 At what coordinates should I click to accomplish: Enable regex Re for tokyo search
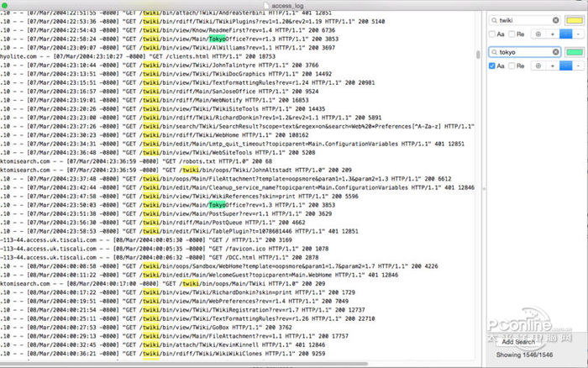pyautogui.click(x=512, y=66)
